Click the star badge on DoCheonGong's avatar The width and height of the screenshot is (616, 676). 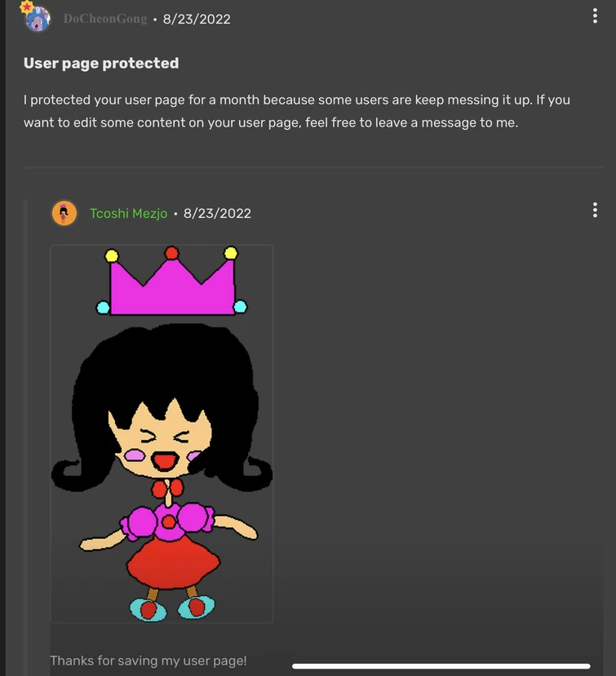pyautogui.click(x=27, y=7)
